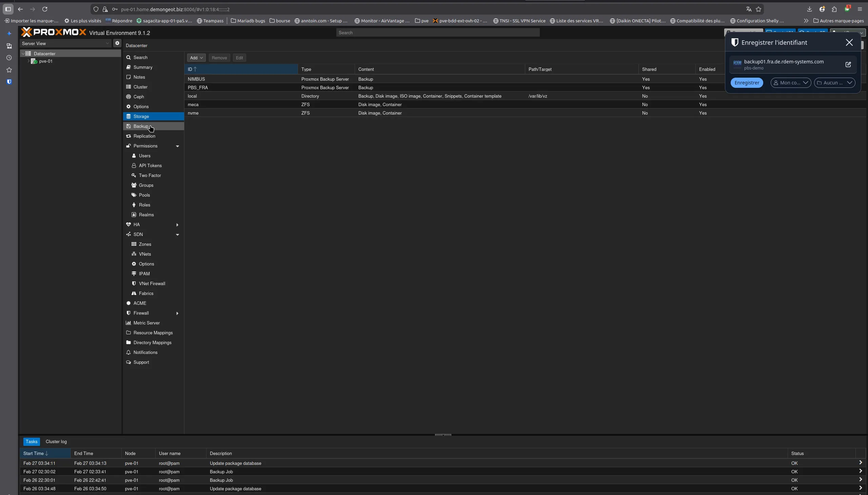
Task: Switch to the Cluster log tab
Action: [56, 442]
